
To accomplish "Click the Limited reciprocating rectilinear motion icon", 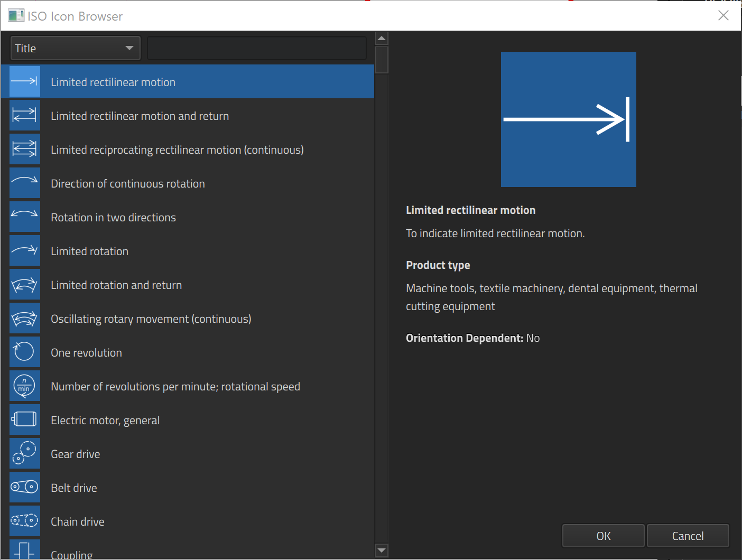I will (x=25, y=150).
